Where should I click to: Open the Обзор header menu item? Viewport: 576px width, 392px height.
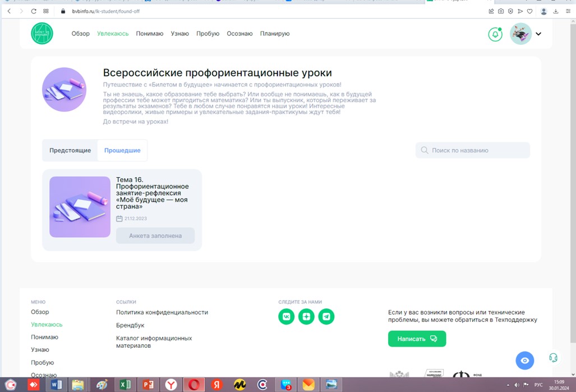(x=80, y=34)
